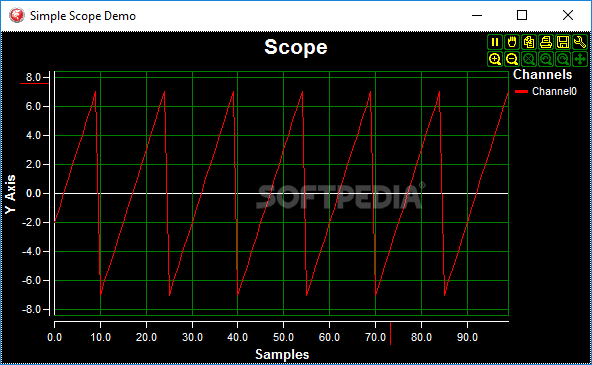Click the -6.0 tick label on Y axis
592x365 pixels.
(31, 280)
